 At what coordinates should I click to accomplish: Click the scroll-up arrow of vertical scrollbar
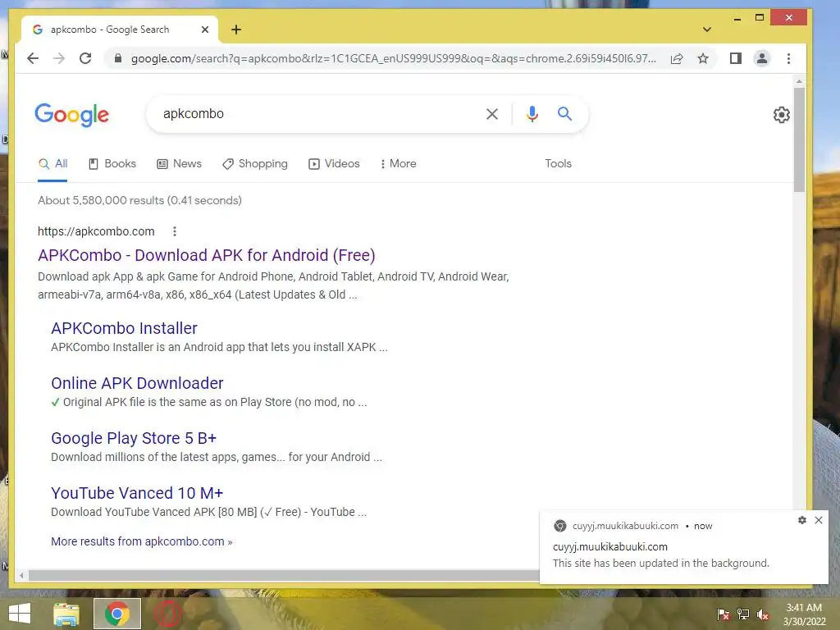pyautogui.click(x=799, y=82)
